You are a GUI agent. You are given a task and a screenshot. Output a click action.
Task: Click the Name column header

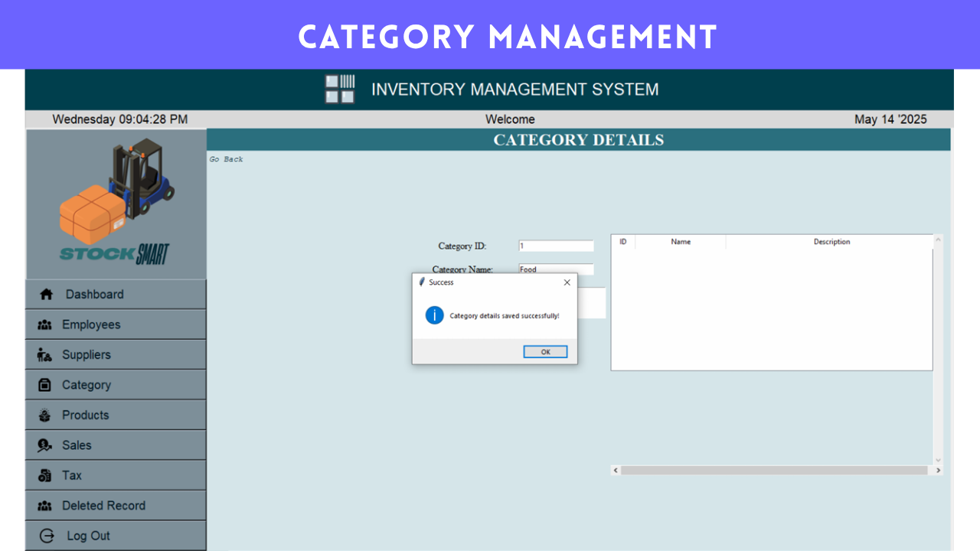681,242
